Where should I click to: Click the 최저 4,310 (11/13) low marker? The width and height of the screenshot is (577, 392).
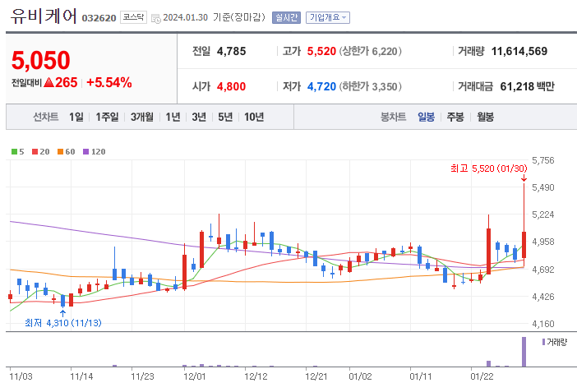[63, 323]
